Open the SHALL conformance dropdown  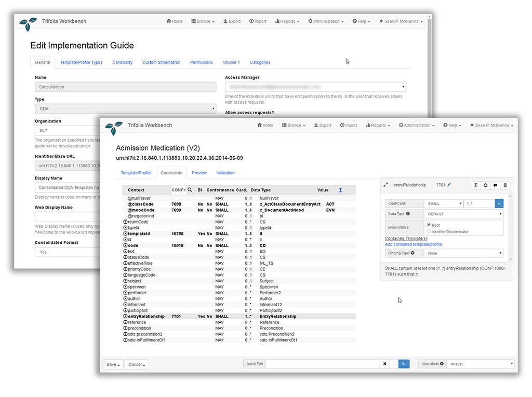tap(444, 203)
